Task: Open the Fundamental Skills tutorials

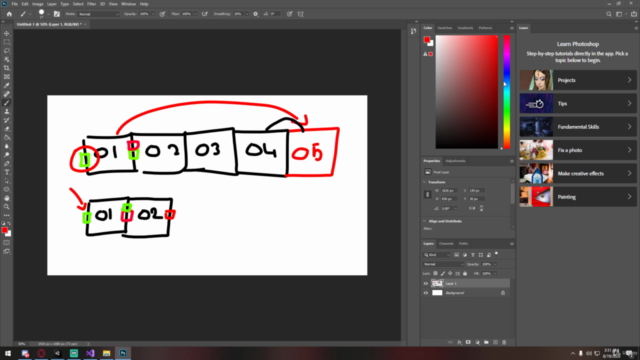Action: point(578,127)
